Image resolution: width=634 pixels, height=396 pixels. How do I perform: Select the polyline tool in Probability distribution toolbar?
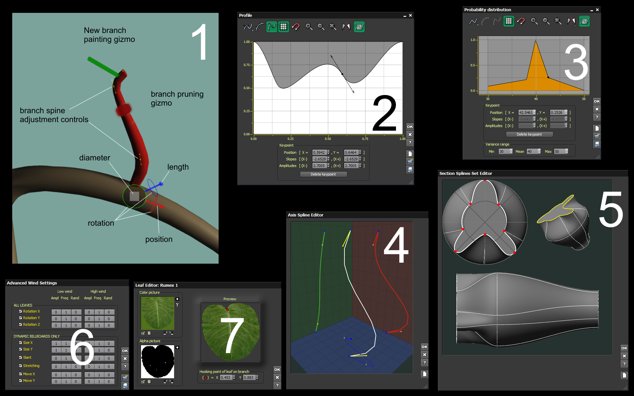coord(473,21)
